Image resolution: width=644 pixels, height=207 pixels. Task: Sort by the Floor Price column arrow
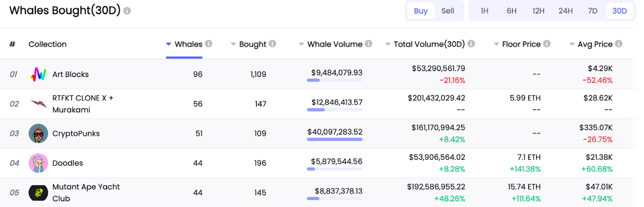496,45
